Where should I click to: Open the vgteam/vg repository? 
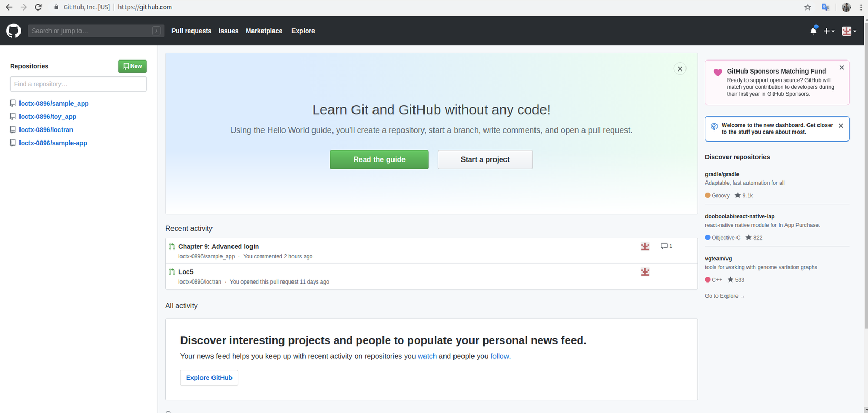coord(718,259)
